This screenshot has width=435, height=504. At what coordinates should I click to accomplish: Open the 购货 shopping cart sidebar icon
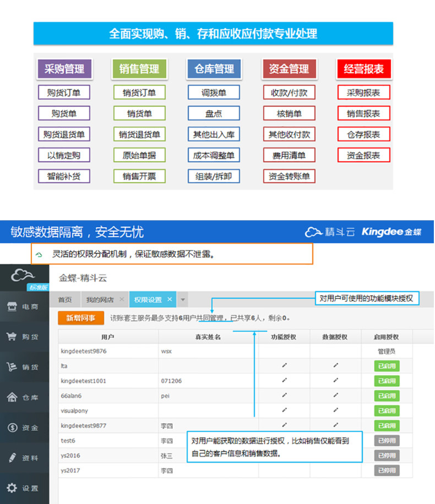12,336
